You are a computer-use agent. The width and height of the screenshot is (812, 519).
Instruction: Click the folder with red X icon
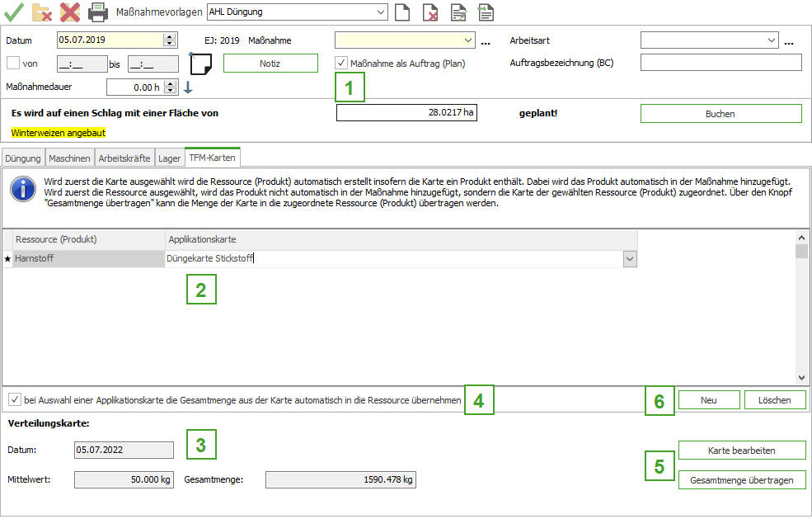click(41, 12)
